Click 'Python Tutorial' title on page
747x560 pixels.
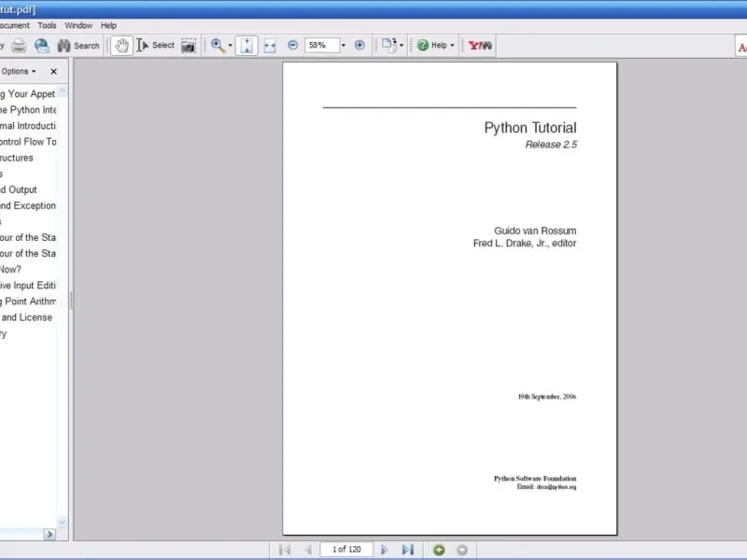[x=530, y=128]
